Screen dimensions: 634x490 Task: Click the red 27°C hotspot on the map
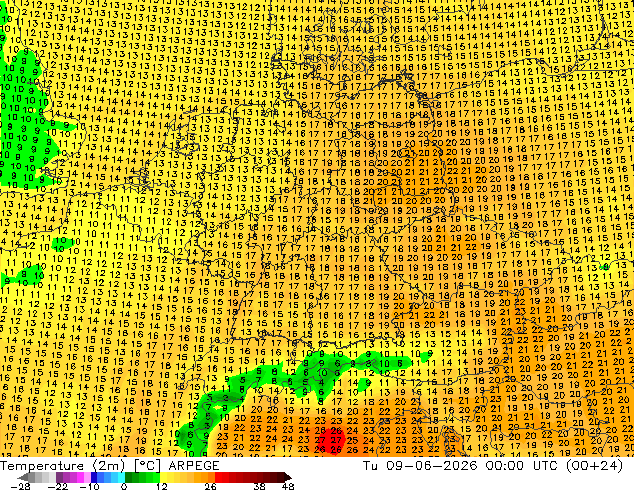[334, 440]
